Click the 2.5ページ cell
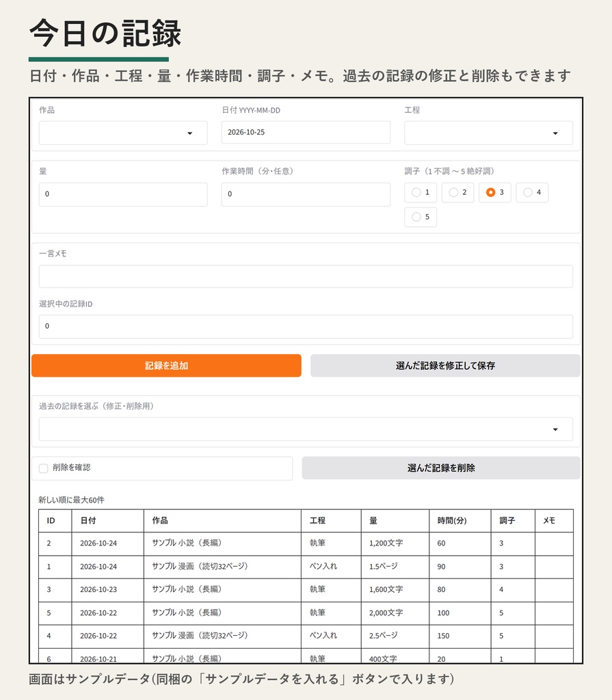Image resolution: width=612 pixels, height=700 pixels. pos(395,636)
